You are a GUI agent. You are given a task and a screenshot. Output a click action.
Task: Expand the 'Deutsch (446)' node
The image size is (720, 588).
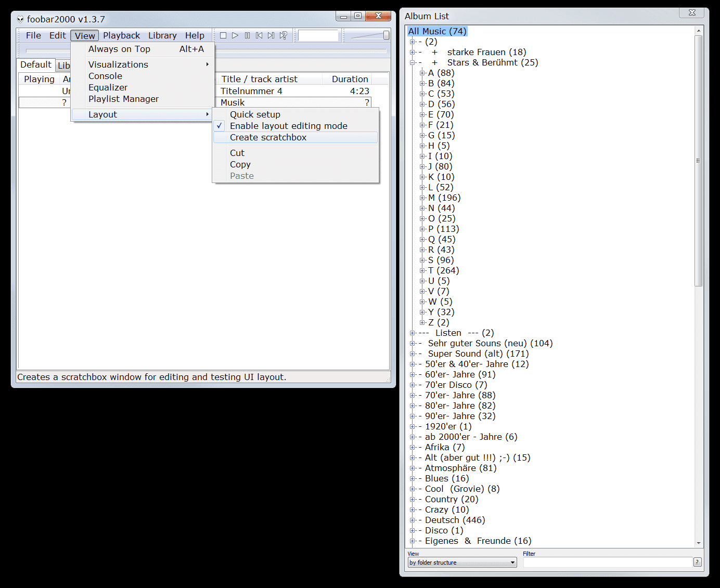click(x=412, y=520)
